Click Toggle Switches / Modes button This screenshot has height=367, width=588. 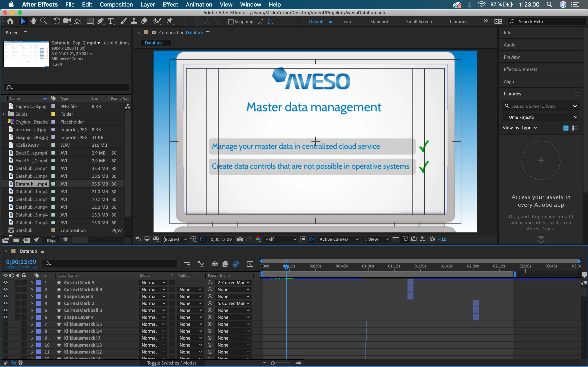click(172, 363)
